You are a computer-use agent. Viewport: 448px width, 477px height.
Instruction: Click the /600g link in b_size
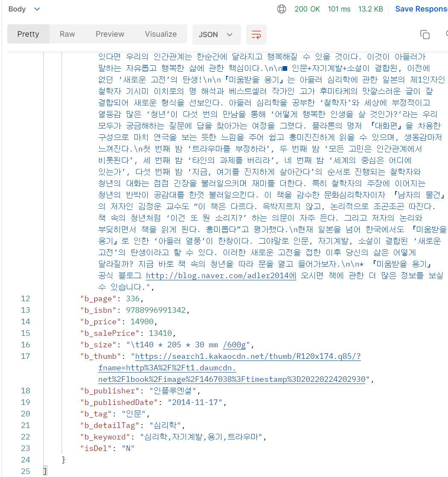[234, 345]
